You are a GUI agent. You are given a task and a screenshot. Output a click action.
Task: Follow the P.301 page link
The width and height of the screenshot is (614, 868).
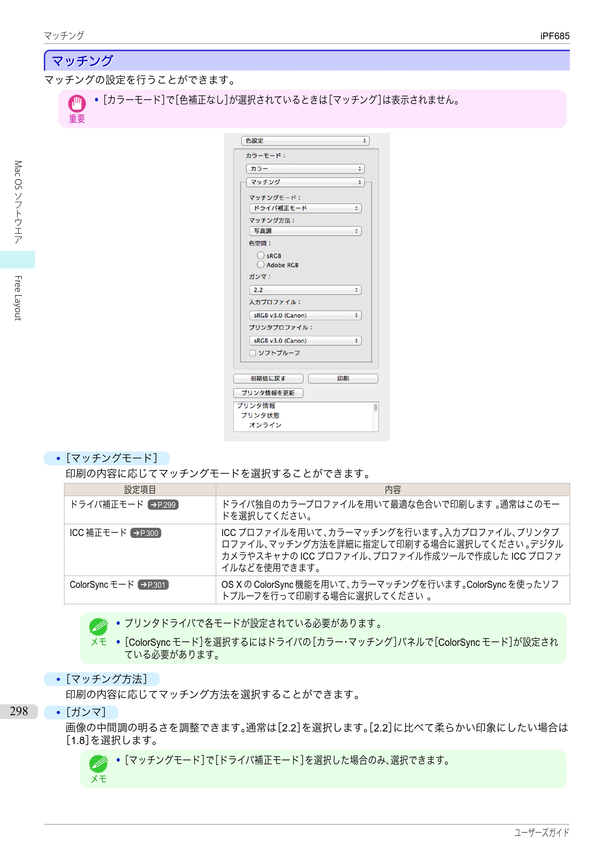coord(153,585)
